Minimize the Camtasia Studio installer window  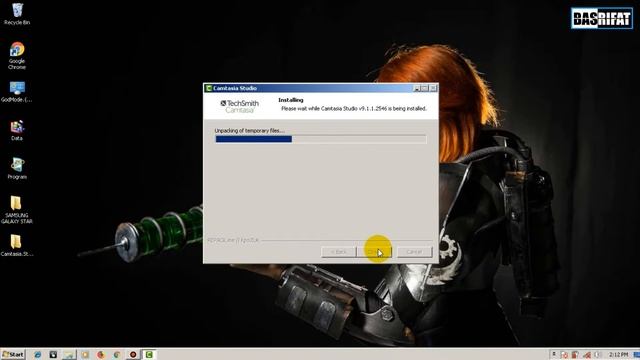pos(416,88)
